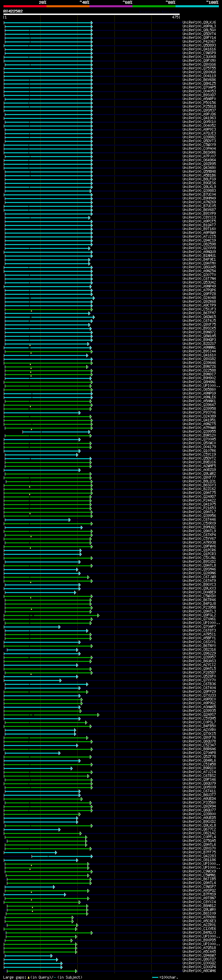Click hit label UniRef100_Q70AP5

199,88
